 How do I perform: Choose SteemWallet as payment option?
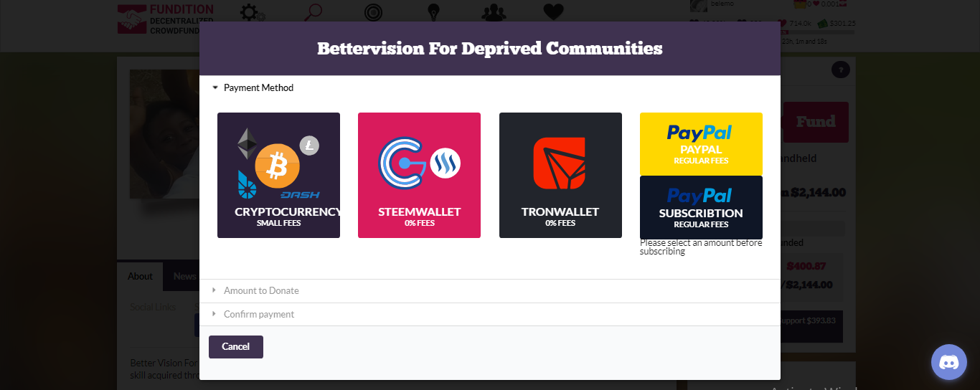[x=419, y=175]
